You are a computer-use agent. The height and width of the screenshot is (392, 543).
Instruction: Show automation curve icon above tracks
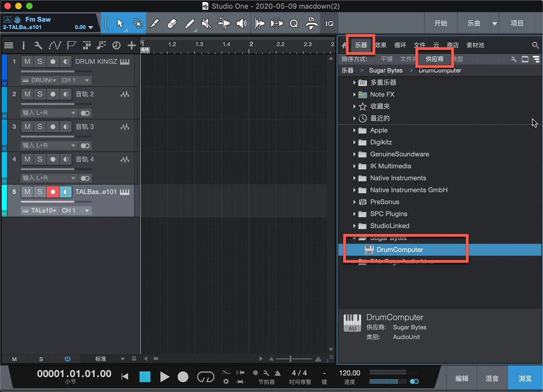[55, 45]
